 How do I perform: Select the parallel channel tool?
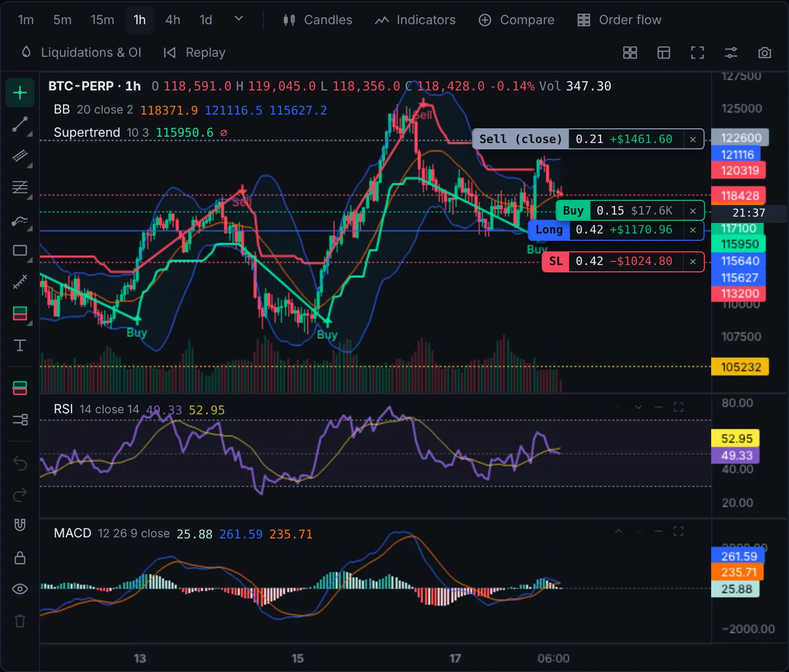tap(20, 156)
